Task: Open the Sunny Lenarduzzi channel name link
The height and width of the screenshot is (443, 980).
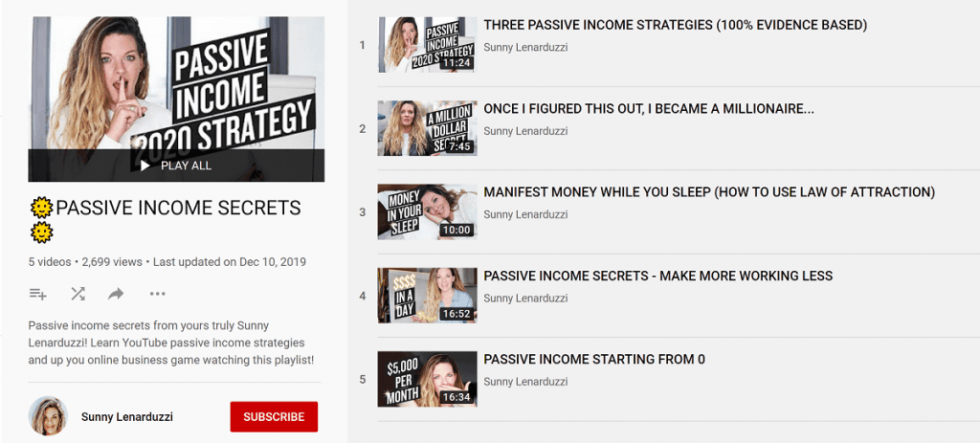Action: [127, 417]
